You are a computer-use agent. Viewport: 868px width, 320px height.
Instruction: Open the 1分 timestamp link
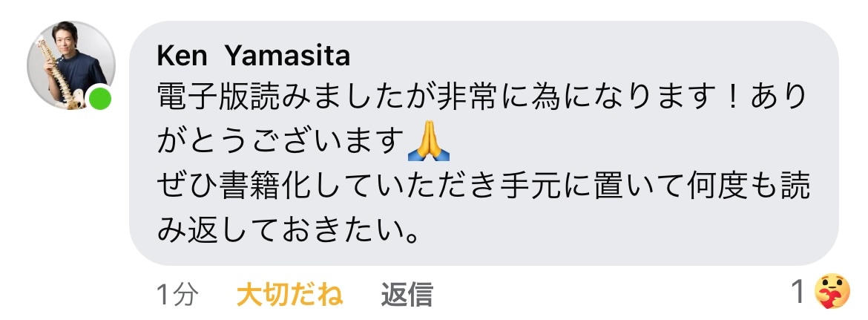click(177, 294)
